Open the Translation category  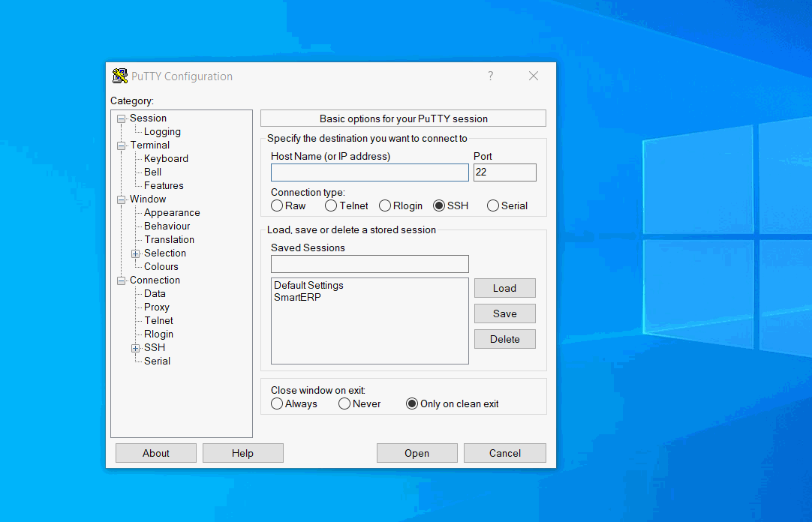coord(170,239)
